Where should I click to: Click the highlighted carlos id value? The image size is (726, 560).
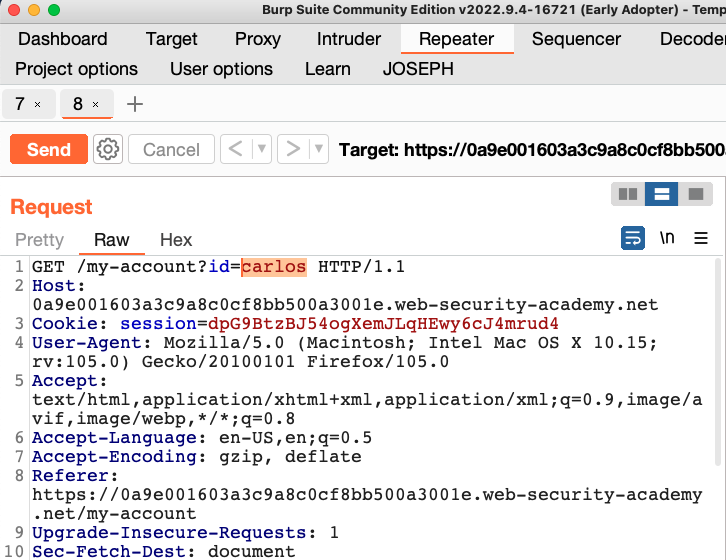274,267
